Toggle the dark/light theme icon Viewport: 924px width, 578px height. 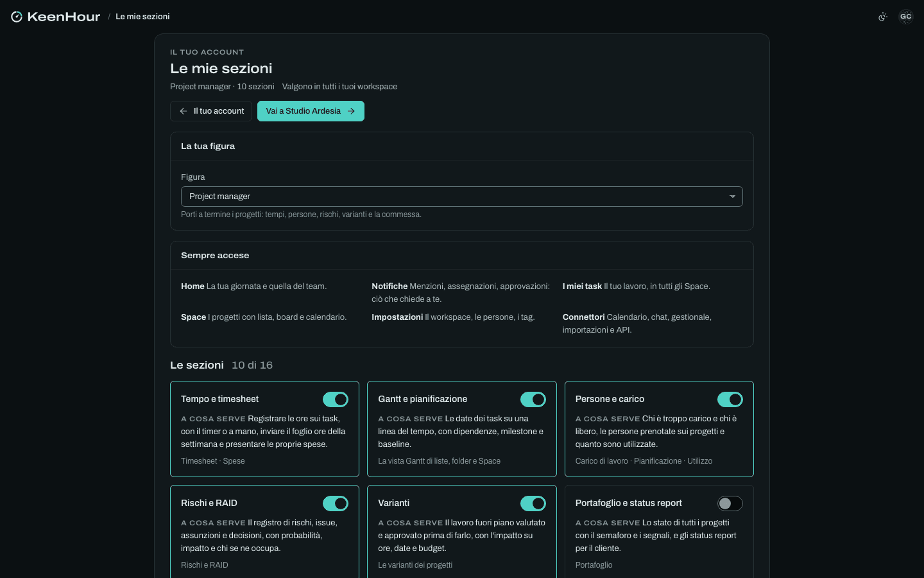883,17
